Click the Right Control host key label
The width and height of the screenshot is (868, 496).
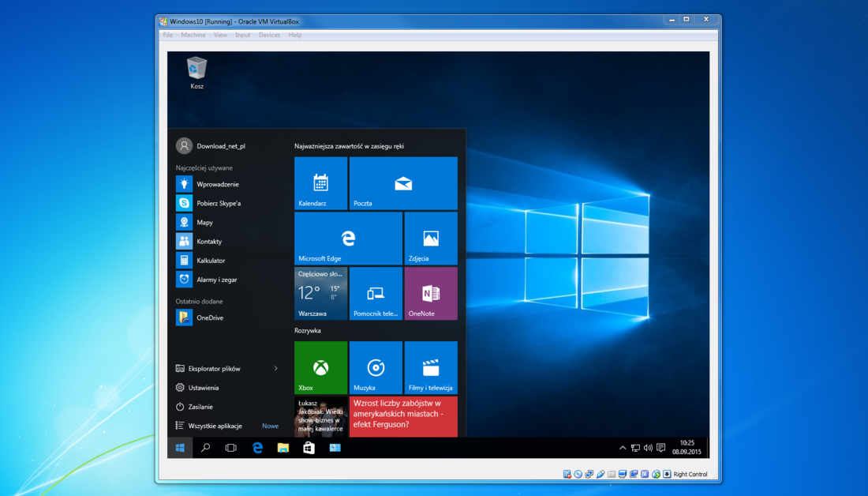(x=690, y=475)
